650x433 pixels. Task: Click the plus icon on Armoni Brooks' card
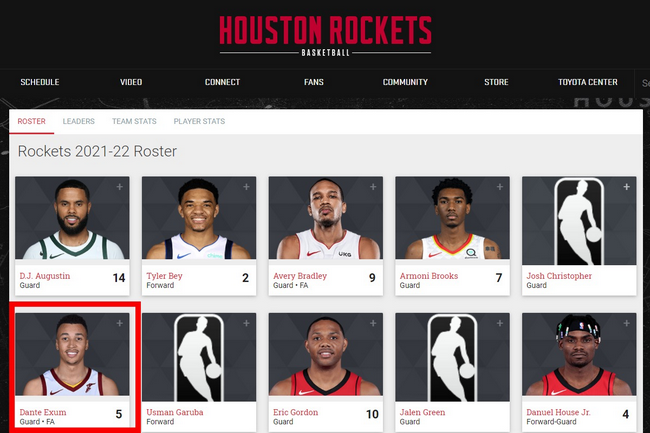[500, 187]
